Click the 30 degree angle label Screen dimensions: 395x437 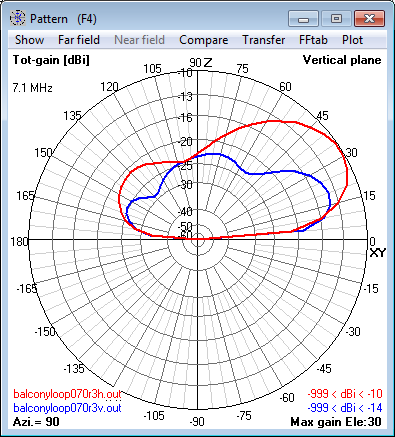351,153
